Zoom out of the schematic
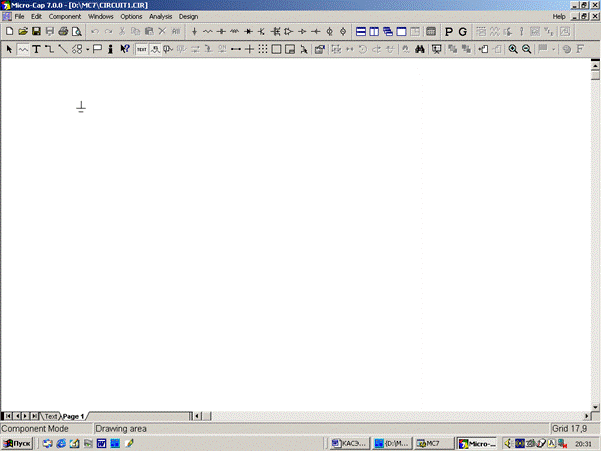This screenshot has width=601, height=451. pos(527,49)
